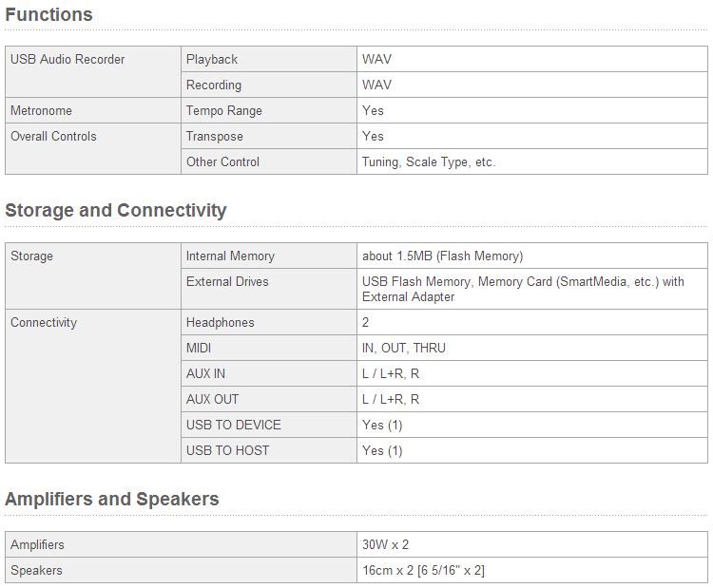The height and width of the screenshot is (588, 713).
Task: Click the USB TO HOST label
Action: pyautogui.click(x=227, y=450)
